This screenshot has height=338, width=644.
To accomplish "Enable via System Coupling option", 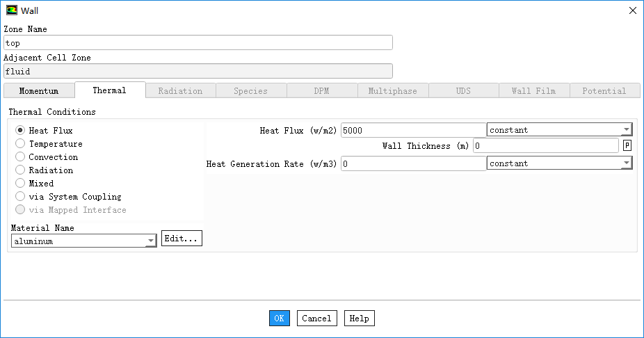I will [20, 197].
